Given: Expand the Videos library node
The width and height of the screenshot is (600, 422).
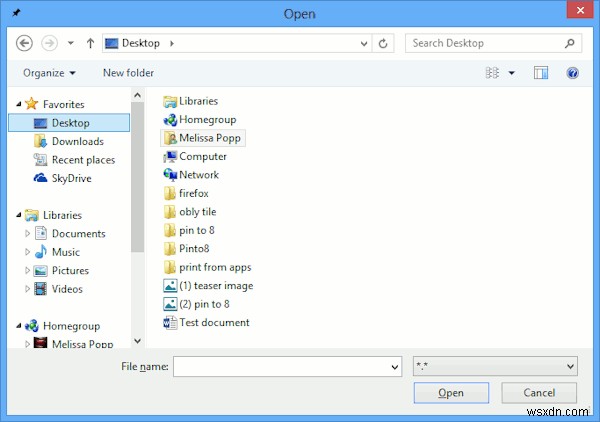Looking at the screenshot, I should coord(28,288).
